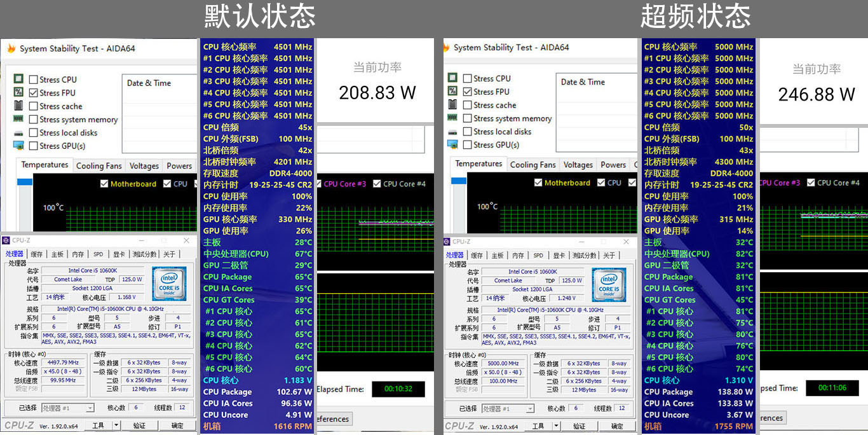The width and height of the screenshot is (868, 435).
Task: Click the Stress cache icon in default-state AIDA64
Action: coord(18,106)
